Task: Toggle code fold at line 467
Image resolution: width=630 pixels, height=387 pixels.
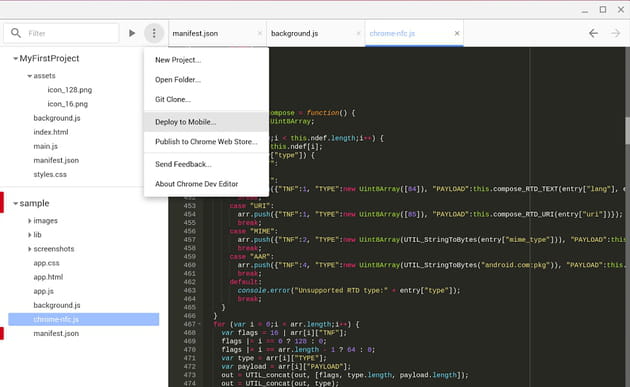Action: point(199,324)
